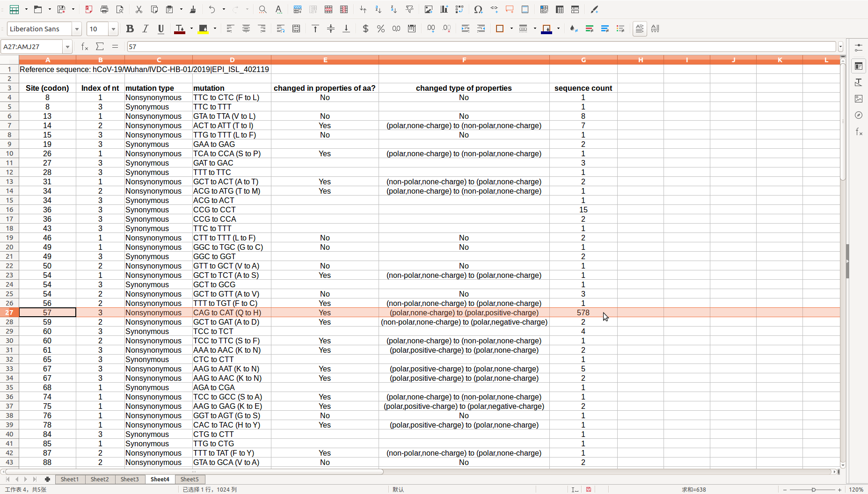Select row 28 header
Viewport: 868px width, 494px height.
click(9, 322)
